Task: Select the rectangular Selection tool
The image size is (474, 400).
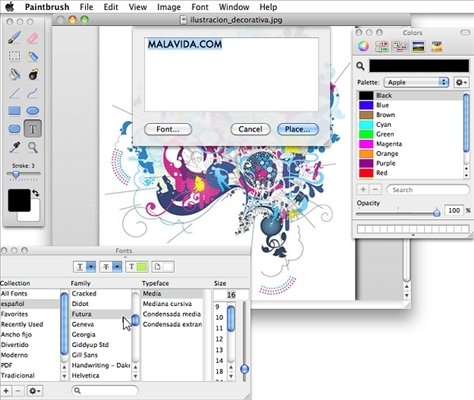Action: coord(15,56)
